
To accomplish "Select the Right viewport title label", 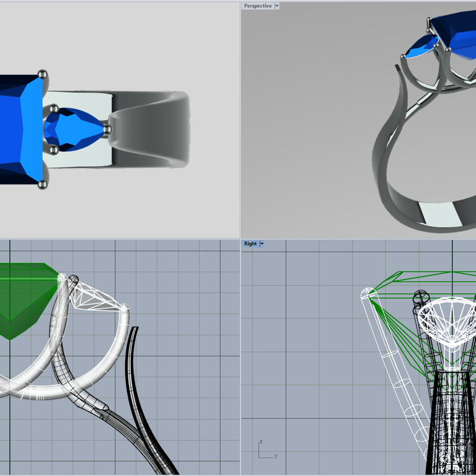I will (x=250, y=244).
